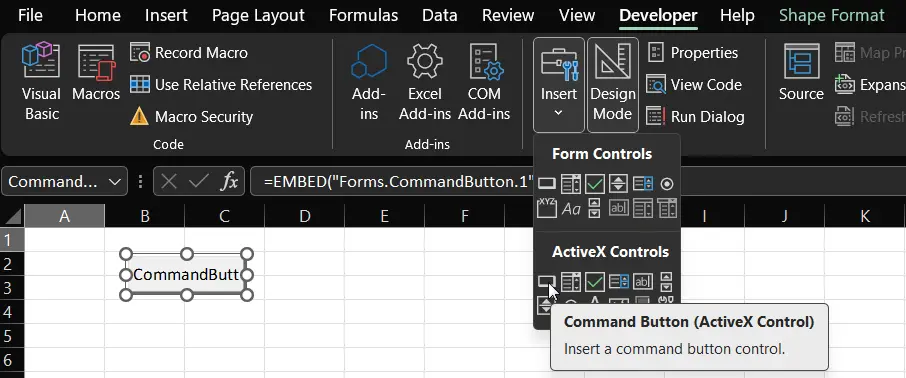The height and width of the screenshot is (378, 906).
Task: Toggle Design Mode
Action: [x=612, y=85]
